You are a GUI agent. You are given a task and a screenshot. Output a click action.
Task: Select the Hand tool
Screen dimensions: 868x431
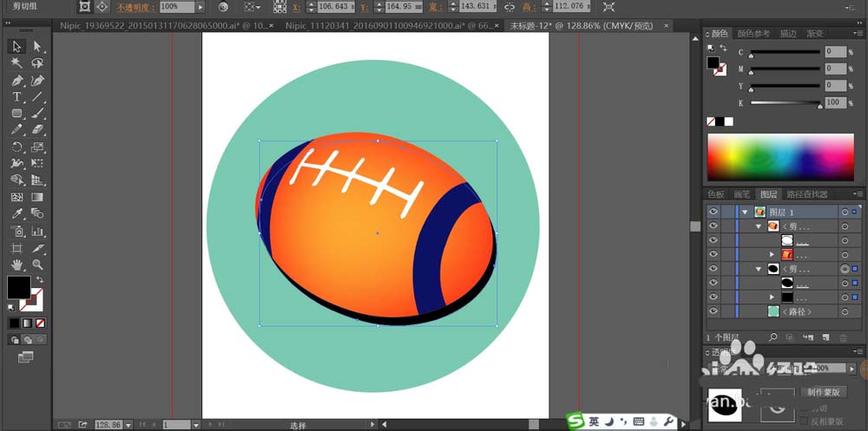(16, 264)
